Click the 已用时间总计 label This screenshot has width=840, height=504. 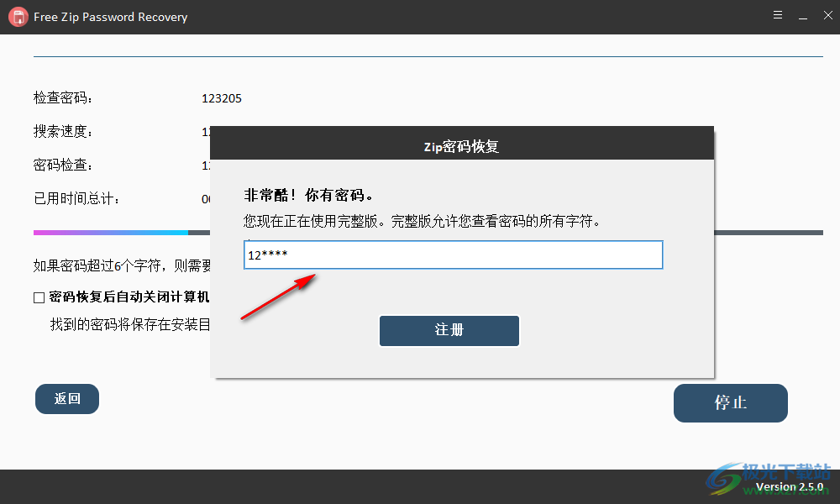pos(76,199)
